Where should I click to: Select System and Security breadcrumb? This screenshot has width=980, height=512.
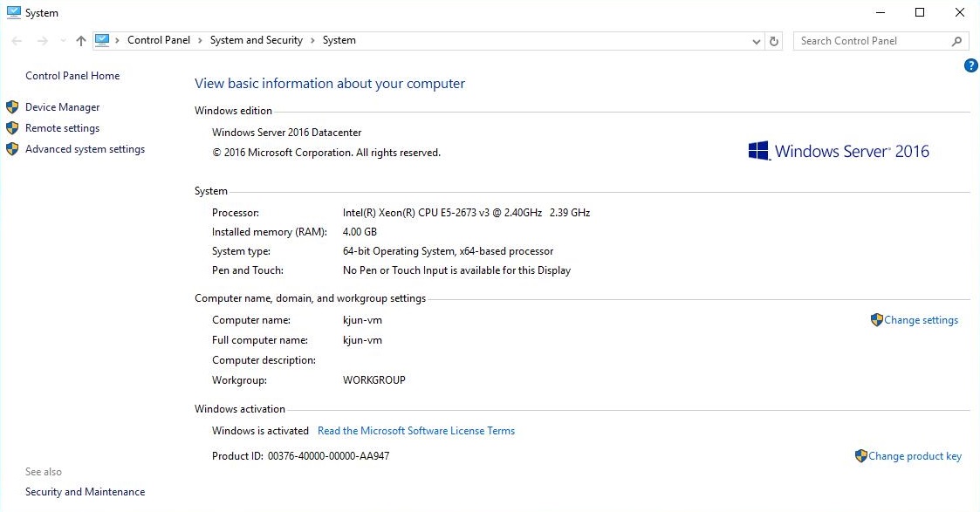tap(257, 40)
